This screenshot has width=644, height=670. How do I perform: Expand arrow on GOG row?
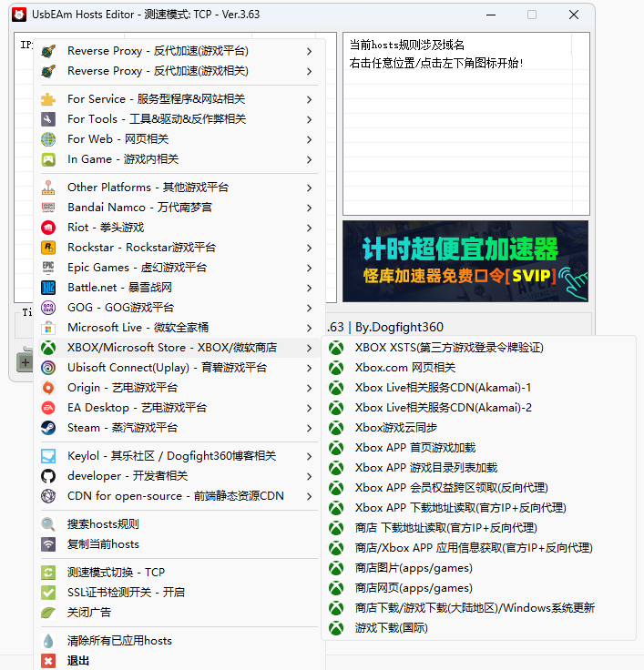click(309, 308)
